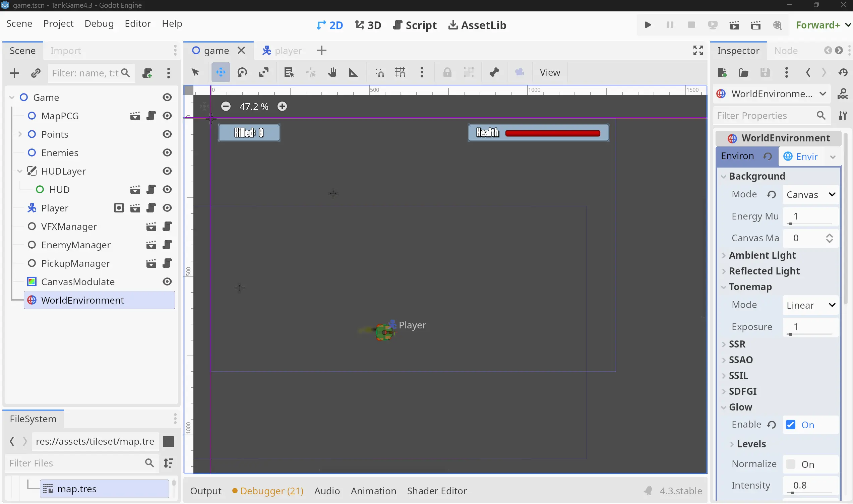This screenshot has width=853, height=504.
Task: Switch to the 3D workspace
Action: point(368,25)
